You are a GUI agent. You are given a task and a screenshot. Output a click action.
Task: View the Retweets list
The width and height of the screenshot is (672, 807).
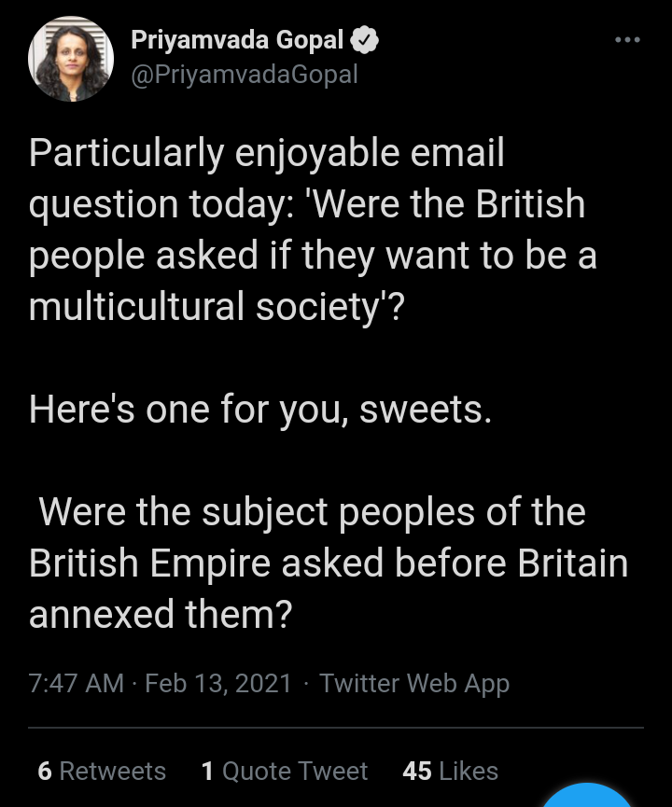click(x=112, y=771)
